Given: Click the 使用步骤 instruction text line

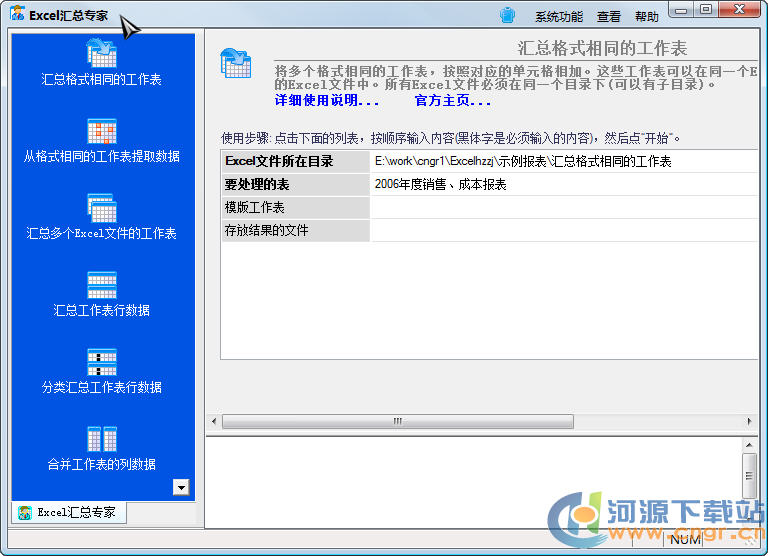Looking at the screenshot, I should pos(451,138).
